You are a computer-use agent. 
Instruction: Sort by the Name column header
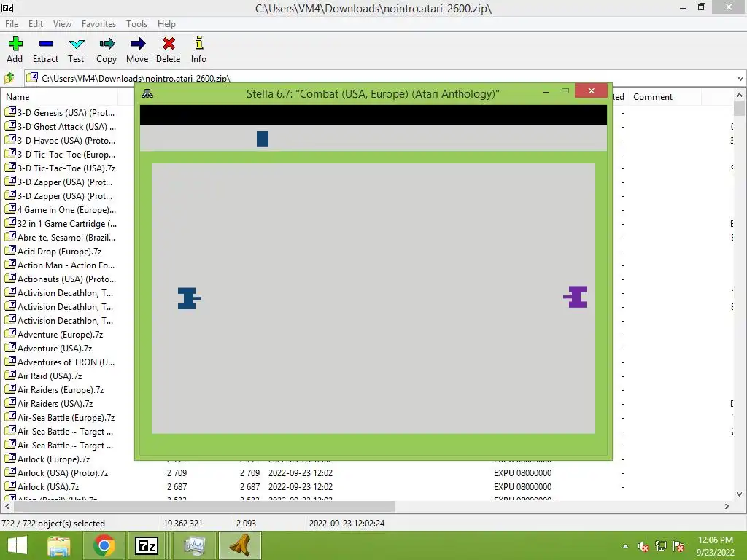[59, 97]
